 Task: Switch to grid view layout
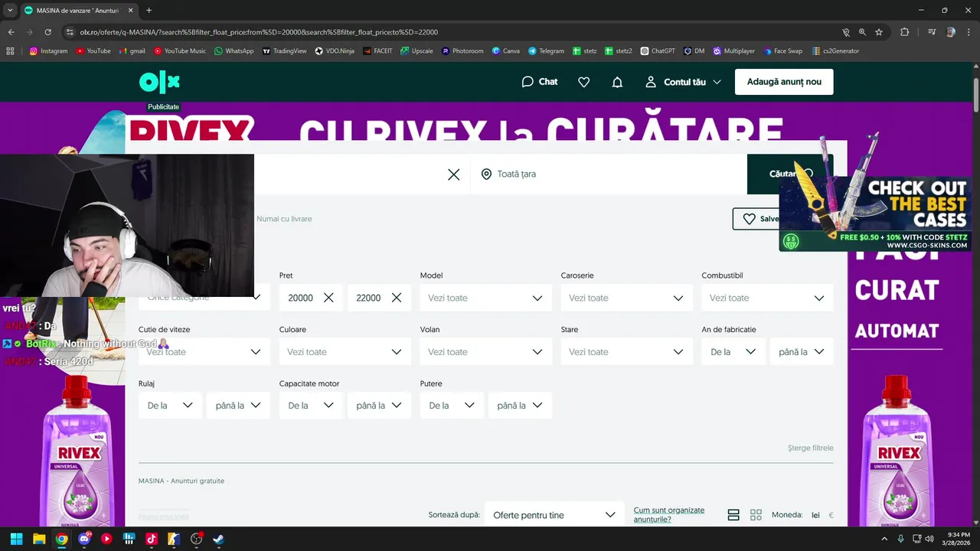pyautogui.click(x=756, y=515)
